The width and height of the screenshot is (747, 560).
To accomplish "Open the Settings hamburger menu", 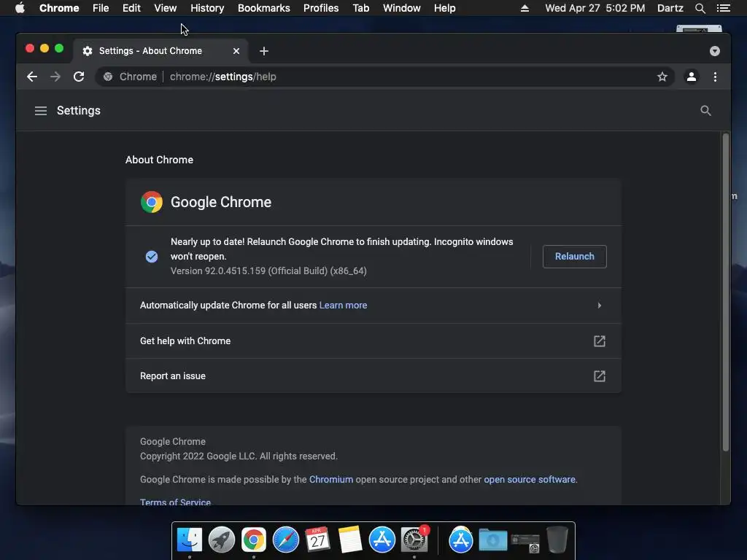I will [x=41, y=111].
